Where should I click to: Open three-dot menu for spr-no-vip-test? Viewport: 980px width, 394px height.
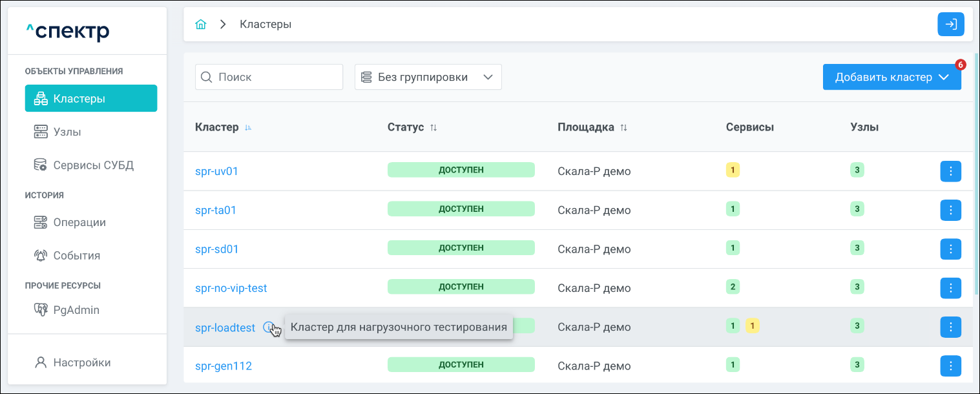950,287
